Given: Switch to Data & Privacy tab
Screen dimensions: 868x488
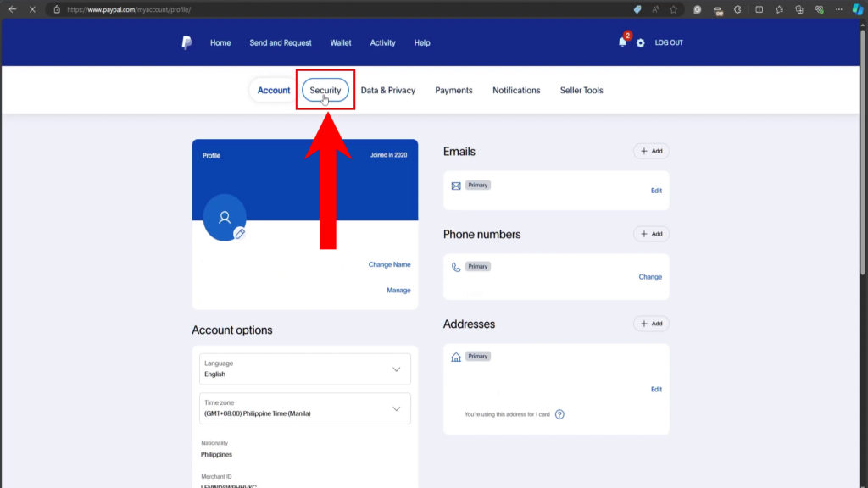Looking at the screenshot, I should click(388, 90).
